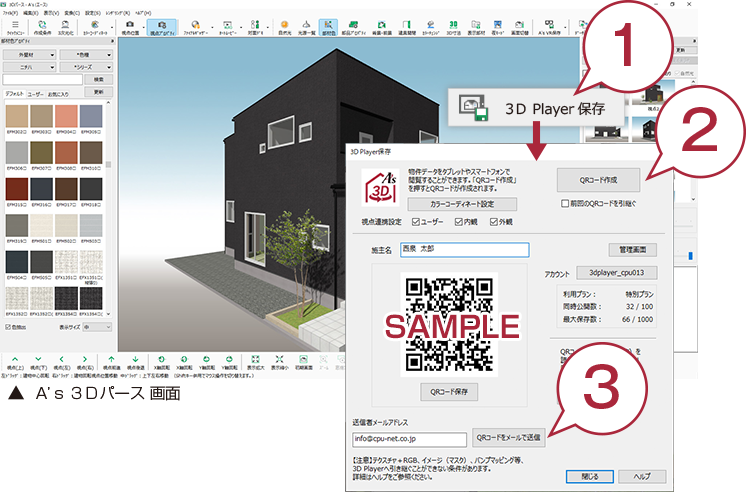This screenshot has height=500, width=746.
Task: Check 前回のQRコードを引継ぐ checkbox
Action: (565, 204)
